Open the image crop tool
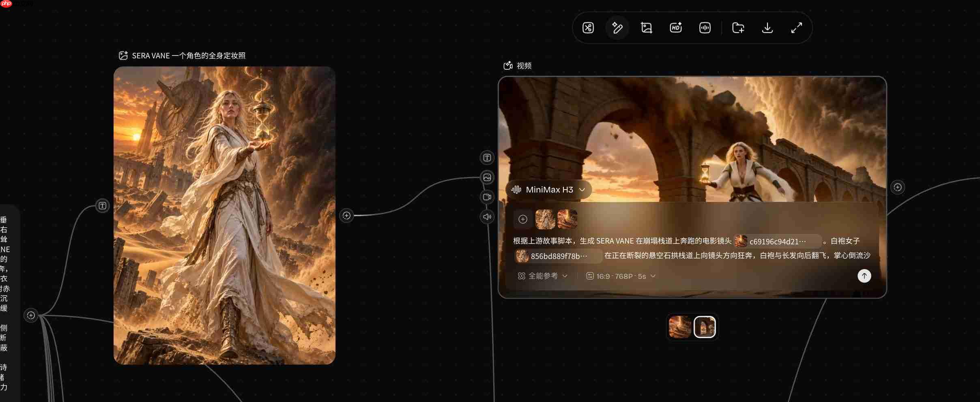The height and width of the screenshot is (402, 980). [646, 28]
